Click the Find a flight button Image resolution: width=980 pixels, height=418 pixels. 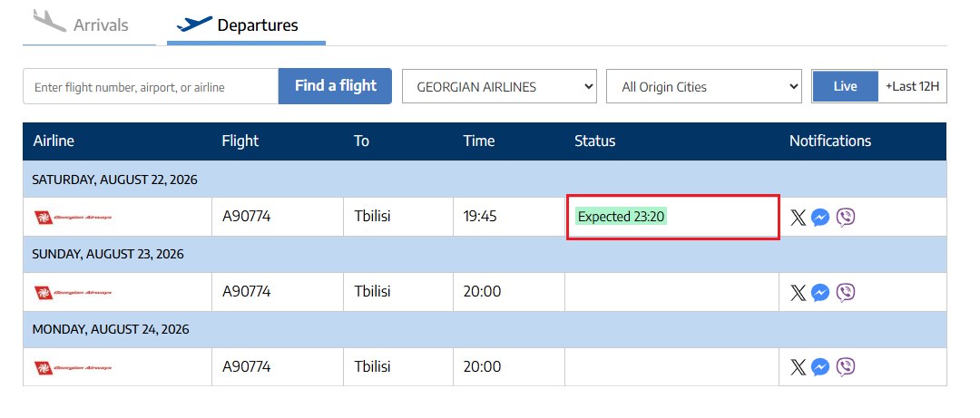click(335, 86)
